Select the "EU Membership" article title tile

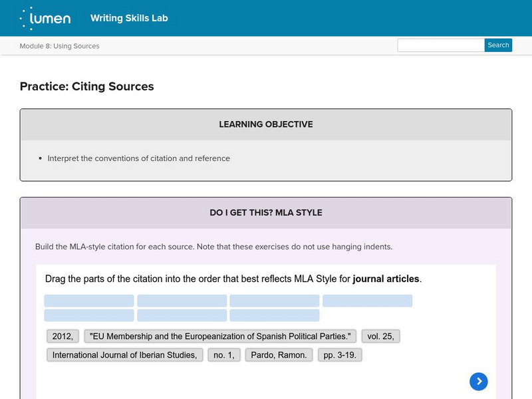[x=221, y=336]
